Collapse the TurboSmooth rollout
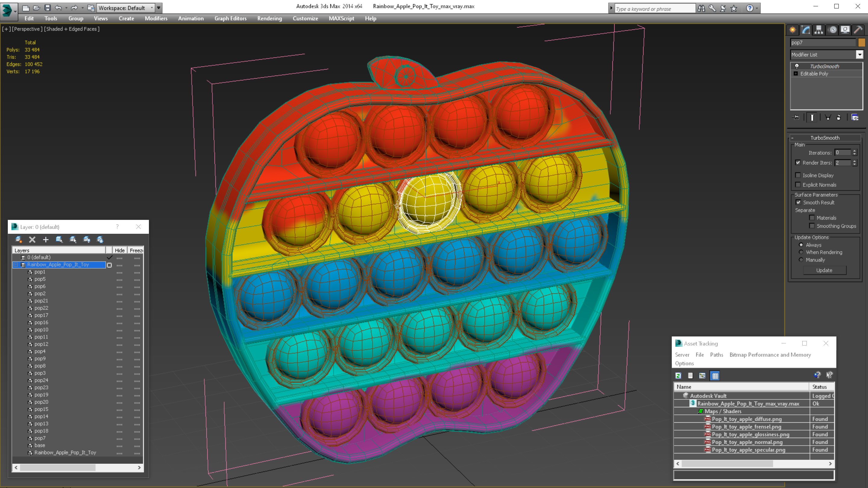 point(792,138)
